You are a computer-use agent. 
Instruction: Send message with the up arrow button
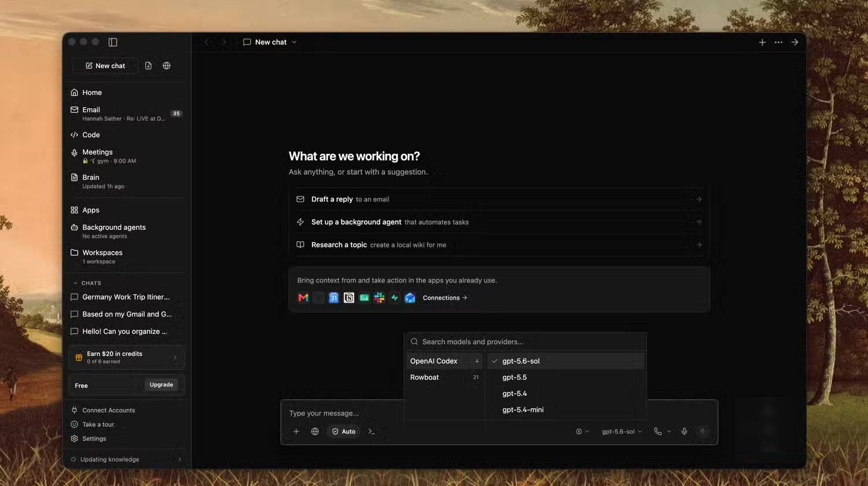pyautogui.click(x=703, y=432)
